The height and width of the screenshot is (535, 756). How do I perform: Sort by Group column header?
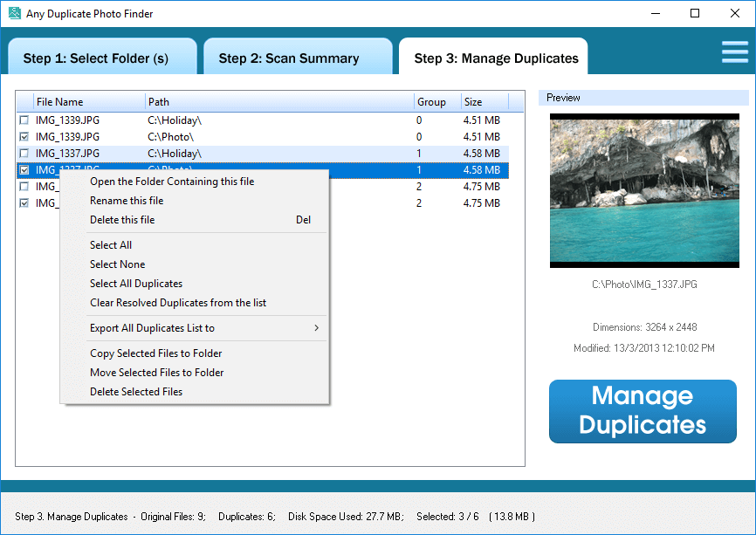pos(437,102)
